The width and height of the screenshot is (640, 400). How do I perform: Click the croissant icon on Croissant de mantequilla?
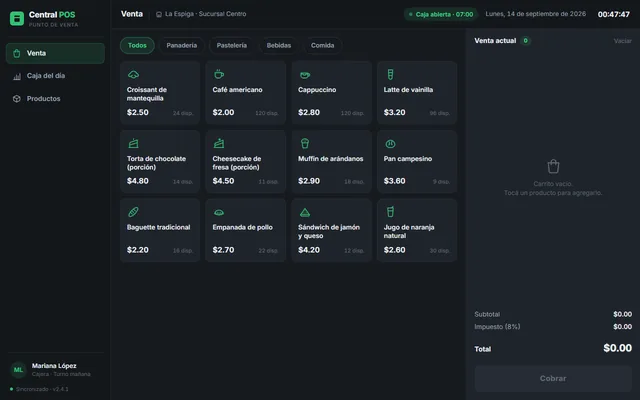coord(133,75)
